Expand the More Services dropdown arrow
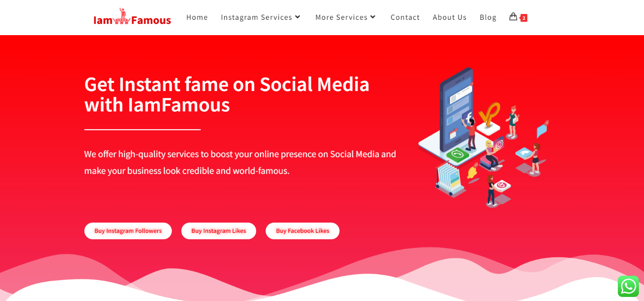 [373, 17]
